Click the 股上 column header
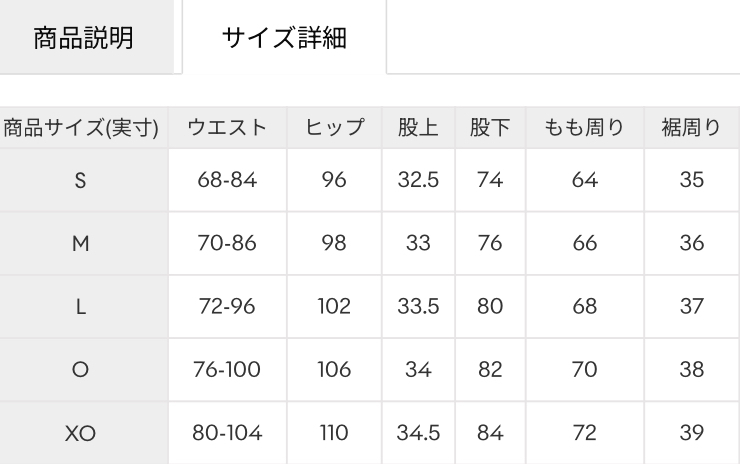Screen dimensions: 740x464 pos(418,128)
